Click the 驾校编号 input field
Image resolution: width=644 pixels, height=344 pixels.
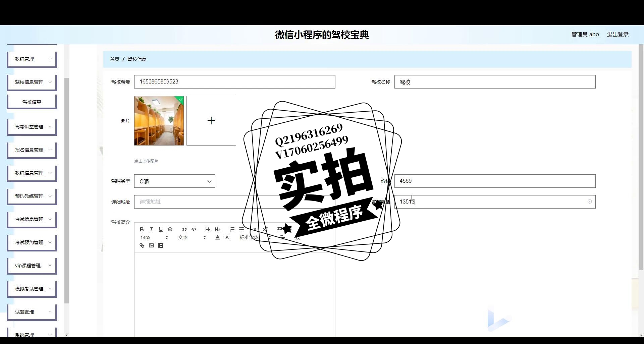(x=235, y=82)
